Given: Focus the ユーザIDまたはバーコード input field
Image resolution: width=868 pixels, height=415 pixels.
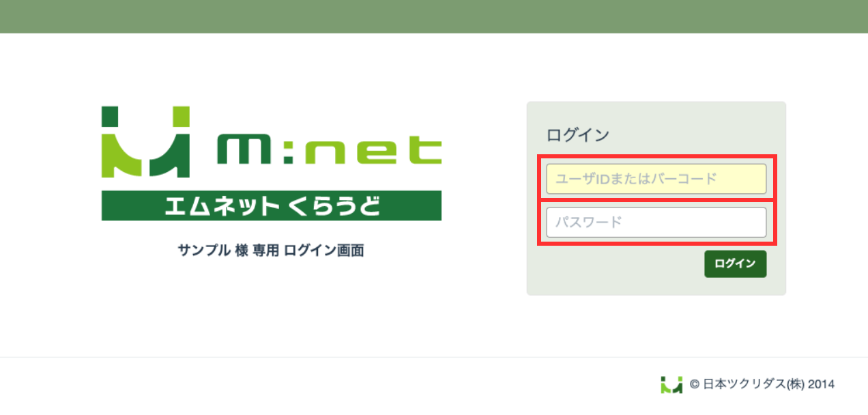Looking at the screenshot, I should point(656,179).
